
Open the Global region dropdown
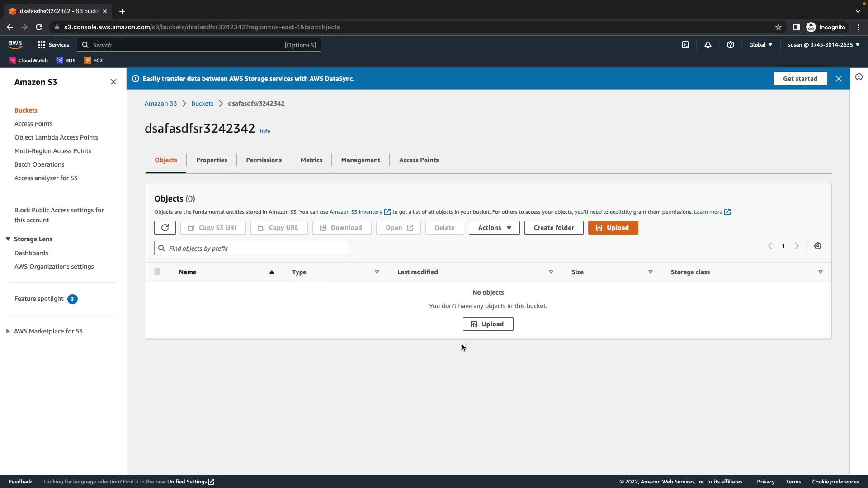760,45
